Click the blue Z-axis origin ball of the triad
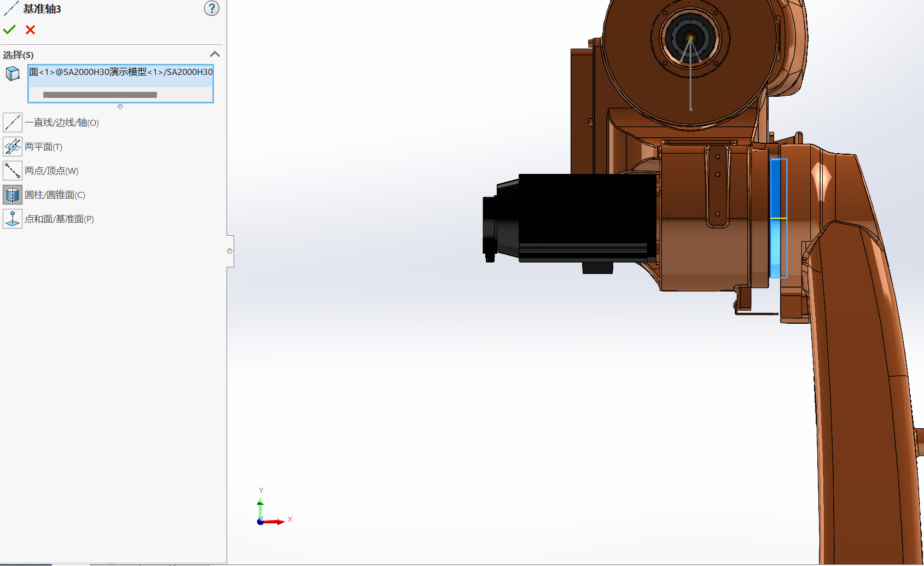The height and width of the screenshot is (566, 924). pos(260,522)
